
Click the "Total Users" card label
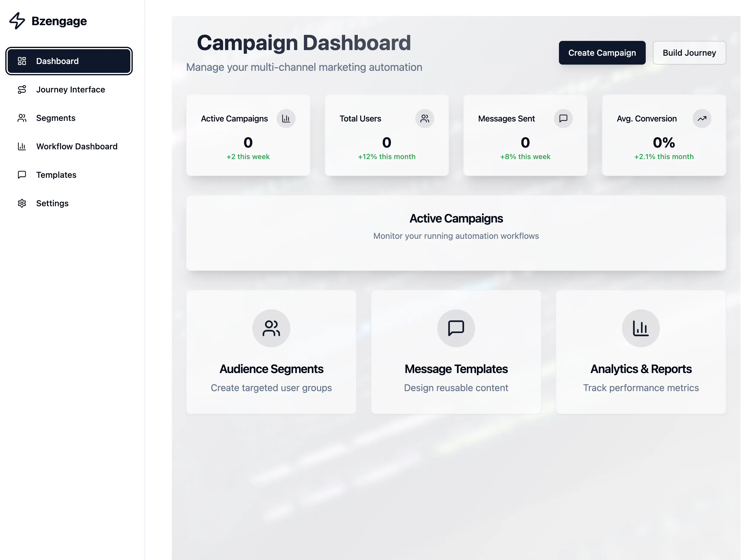click(x=360, y=119)
